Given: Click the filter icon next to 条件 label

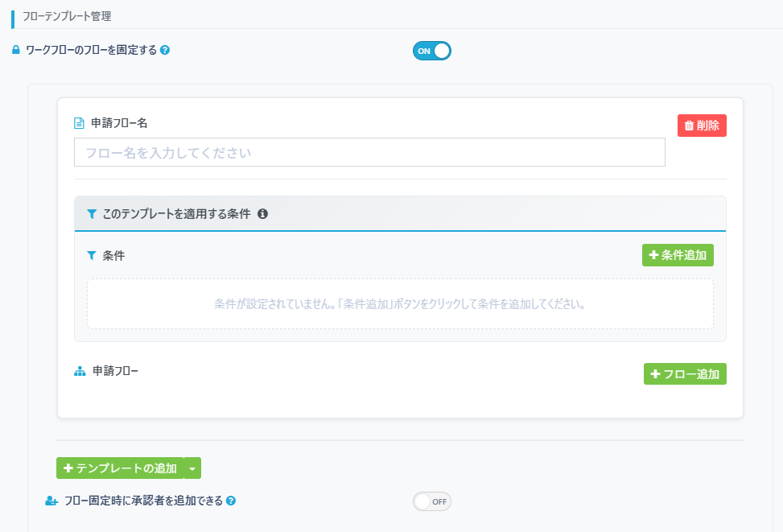Looking at the screenshot, I should [91, 255].
